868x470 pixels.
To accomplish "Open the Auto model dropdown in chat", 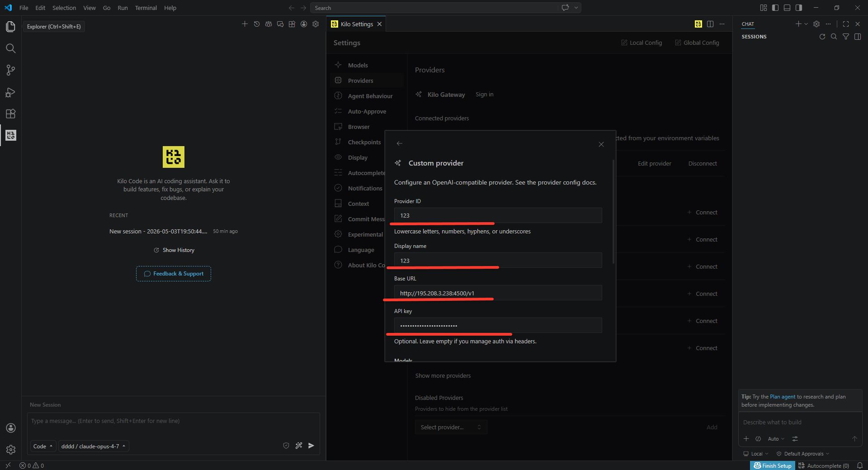I will pos(776,439).
